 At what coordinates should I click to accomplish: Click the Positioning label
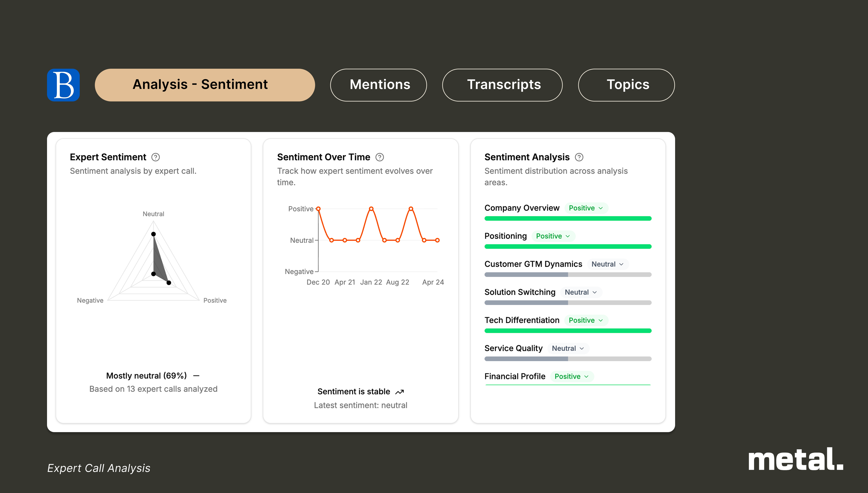pos(506,236)
